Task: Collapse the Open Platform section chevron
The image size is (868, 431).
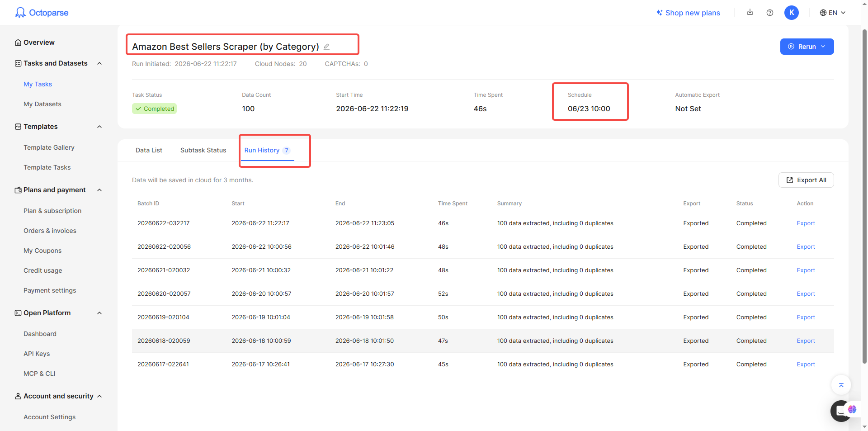Action: (99, 313)
